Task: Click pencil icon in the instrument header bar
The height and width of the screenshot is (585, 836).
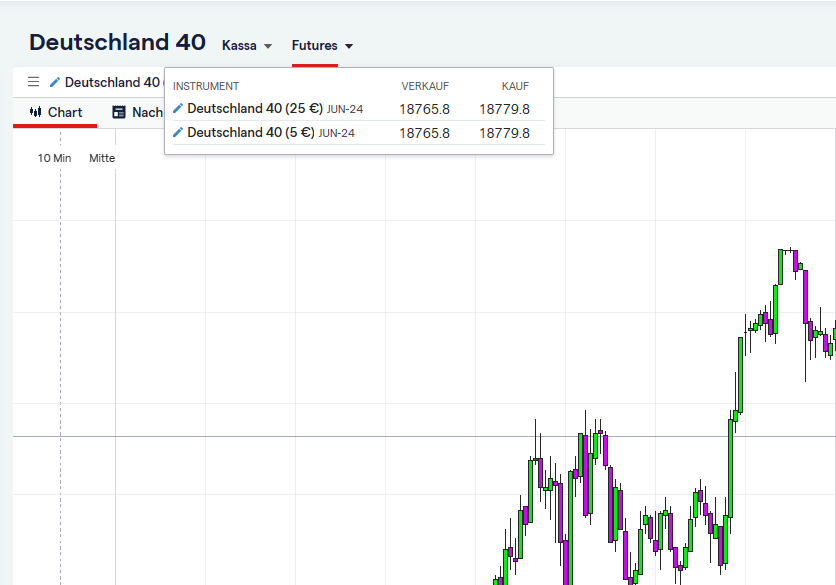Action: point(55,82)
